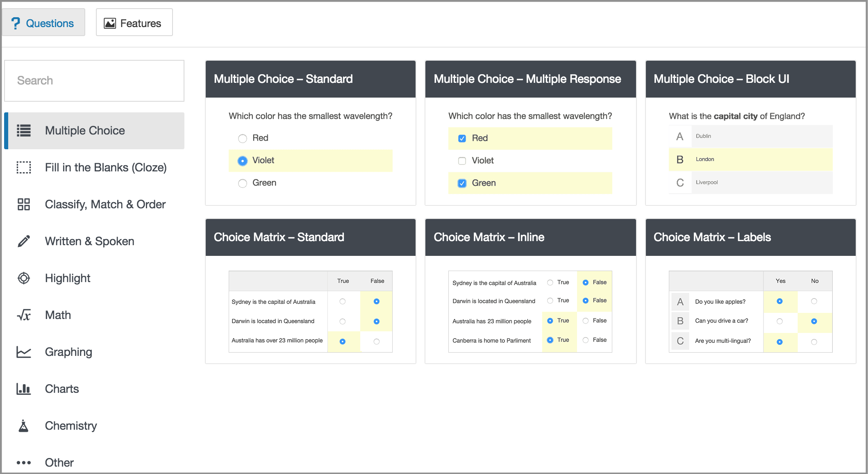The width and height of the screenshot is (868, 474).
Task: Uncheck the Green checkbox in Multiple Response
Action: pyautogui.click(x=462, y=183)
